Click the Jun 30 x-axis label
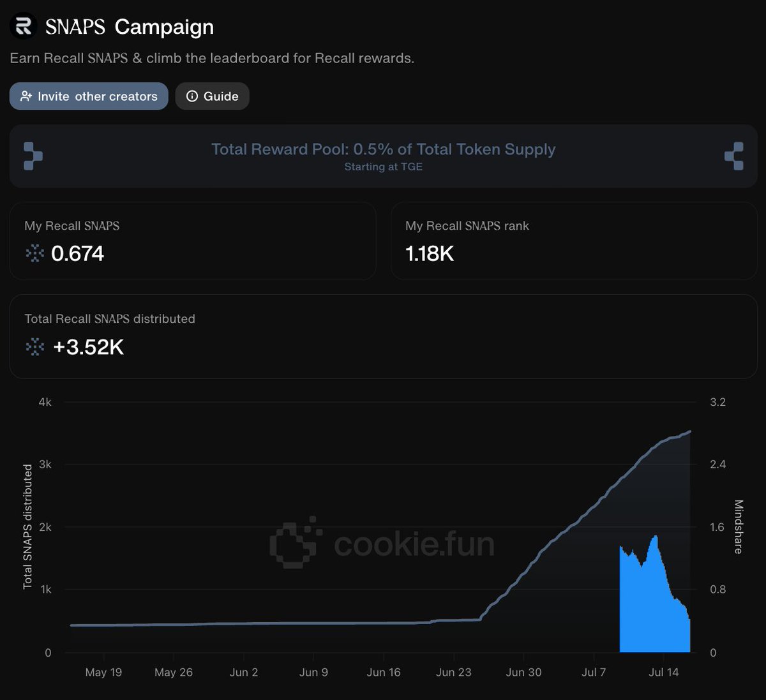This screenshot has width=766, height=700. [x=524, y=673]
